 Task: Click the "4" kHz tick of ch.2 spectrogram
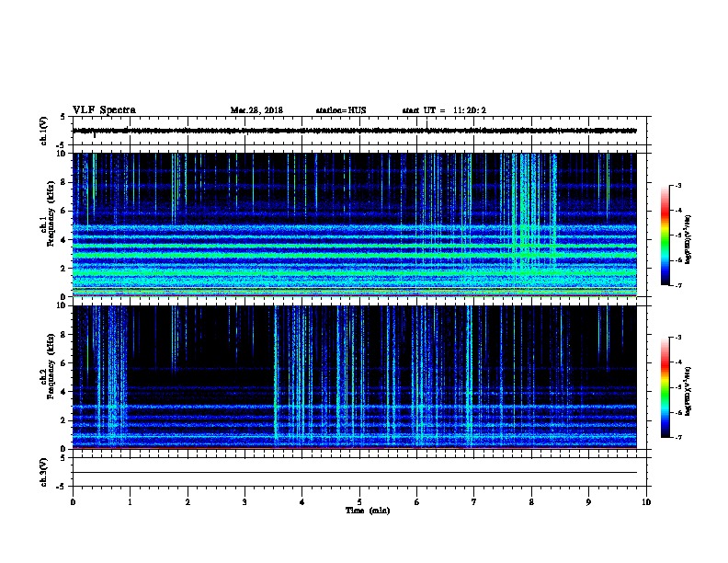[x=65, y=392]
